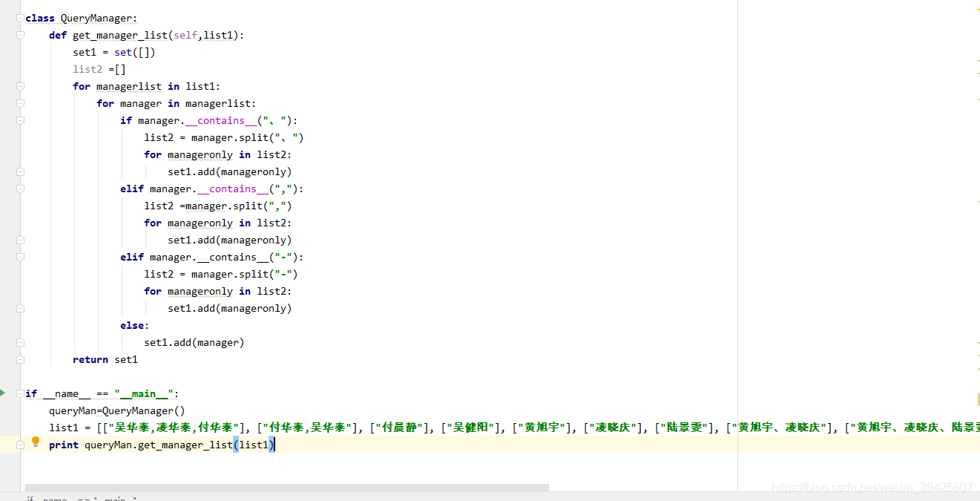Fold the elif manager.__contains__(",") block
The height and width of the screenshot is (501, 980).
tap(21, 189)
